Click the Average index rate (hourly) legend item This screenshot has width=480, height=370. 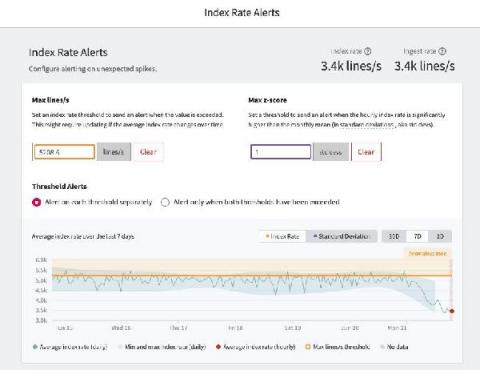255,347
